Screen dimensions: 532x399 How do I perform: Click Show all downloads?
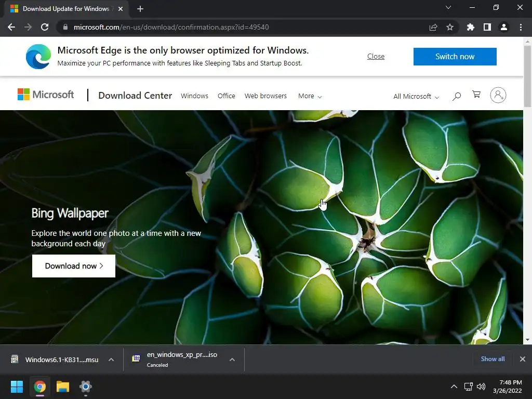click(x=493, y=359)
